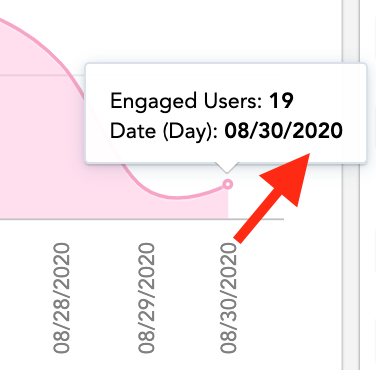Click the pink curve at its lowest dip
Image resolution: width=376 pixels, height=370 pixels.
175,197
